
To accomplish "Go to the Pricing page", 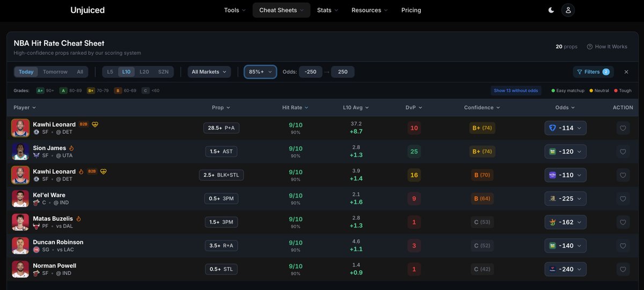I will tap(411, 10).
